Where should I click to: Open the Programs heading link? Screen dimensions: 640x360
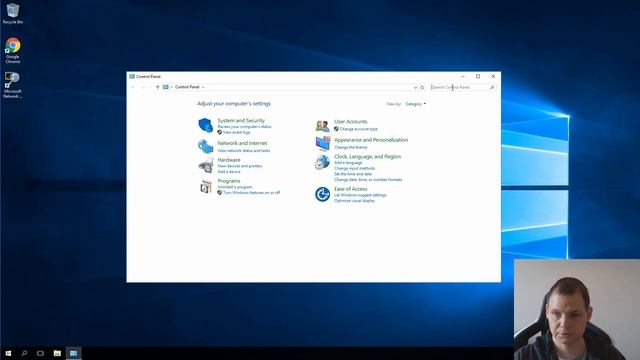tap(229, 181)
